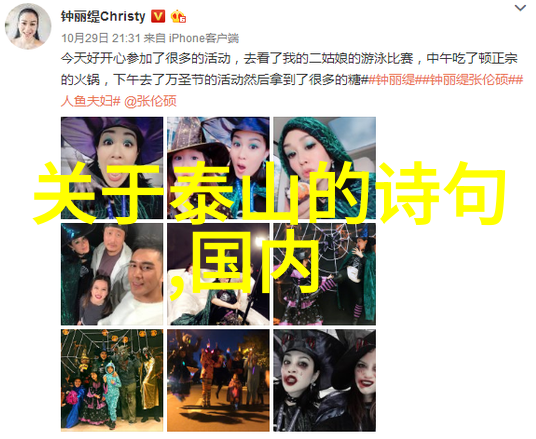View the green hooded selfie photo
Image resolution: width=536 pixels, height=439 pixels.
click(x=324, y=168)
